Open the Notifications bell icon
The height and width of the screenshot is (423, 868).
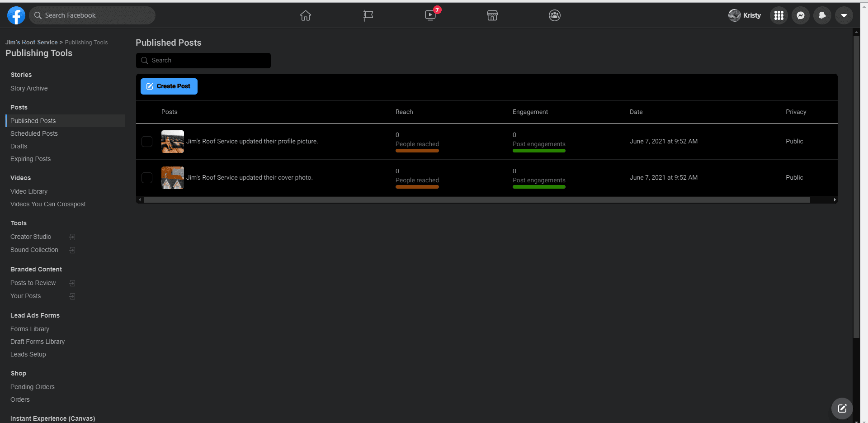(x=822, y=15)
